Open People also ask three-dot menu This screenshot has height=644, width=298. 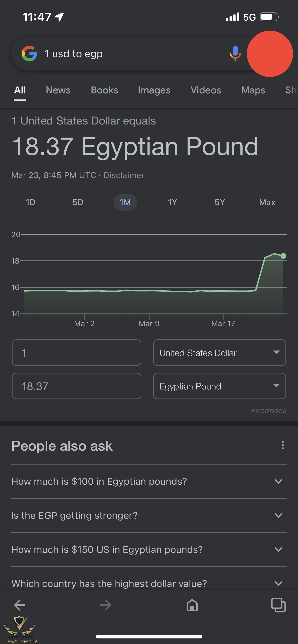282,445
